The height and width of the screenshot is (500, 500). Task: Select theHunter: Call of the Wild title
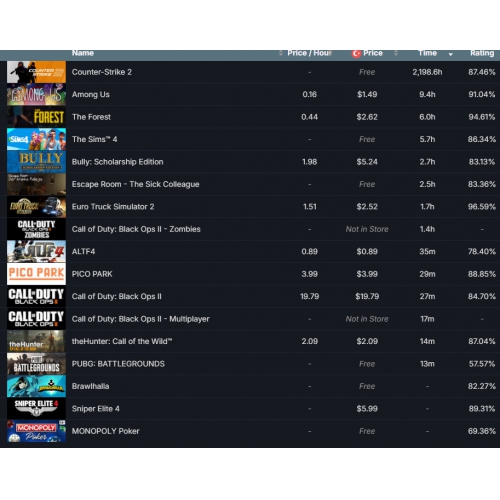pos(122,341)
